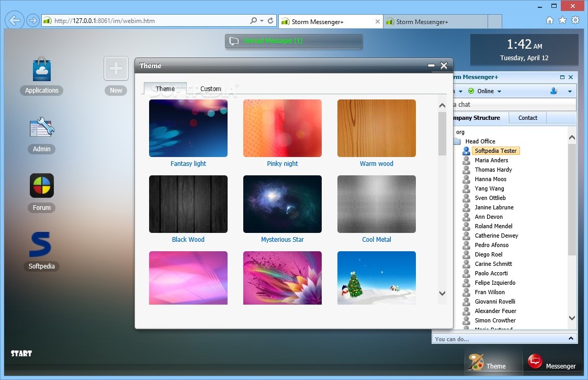Click the browser address bar URL
Screen dimensions: 588x380
[x=104, y=20]
